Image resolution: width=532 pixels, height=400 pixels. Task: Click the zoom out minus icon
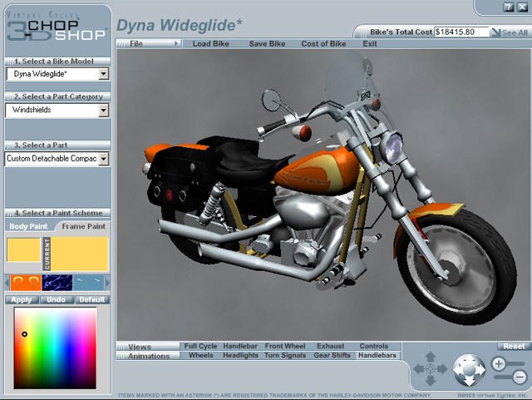click(x=520, y=377)
